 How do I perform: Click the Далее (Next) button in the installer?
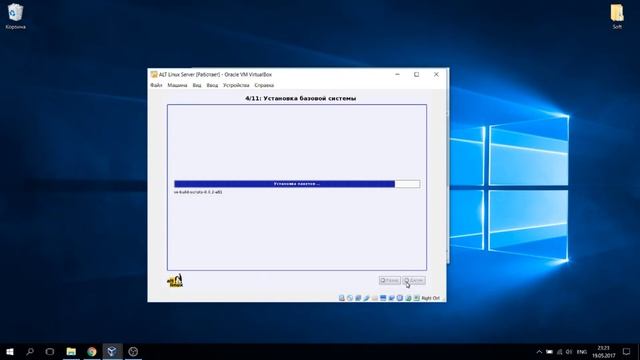click(414, 280)
